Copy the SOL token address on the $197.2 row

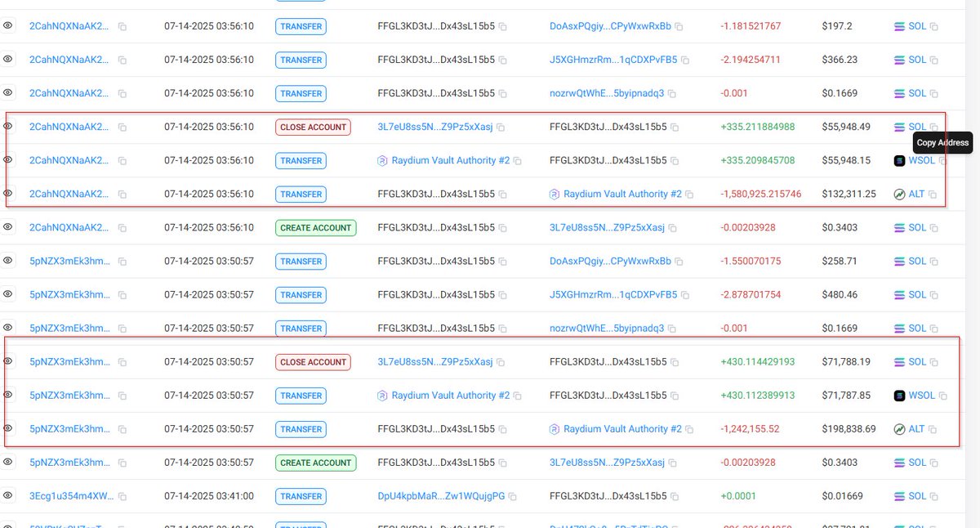tap(934, 27)
